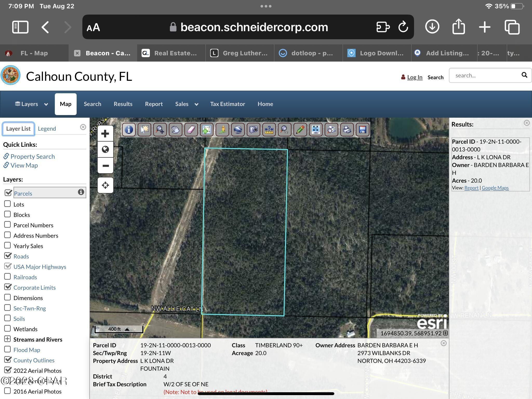This screenshot has width=532, height=399.
Task: Select the Zoom In magnifier tool
Action: coord(160,130)
